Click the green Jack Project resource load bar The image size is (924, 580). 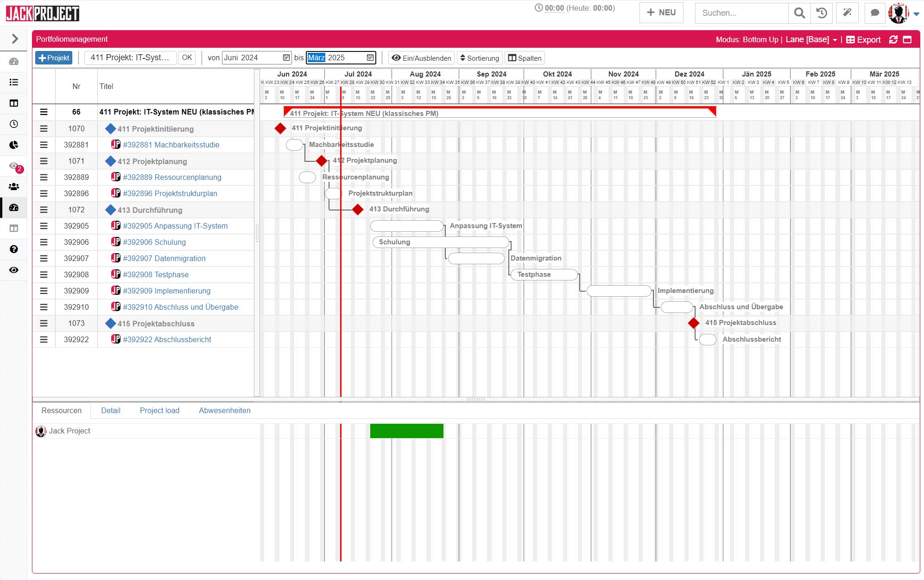pyautogui.click(x=407, y=431)
